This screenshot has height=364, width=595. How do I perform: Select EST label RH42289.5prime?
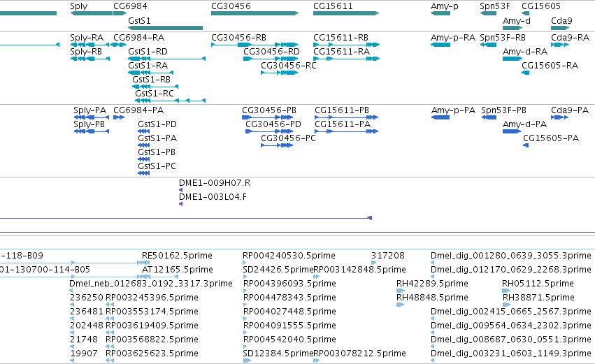(x=432, y=284)
